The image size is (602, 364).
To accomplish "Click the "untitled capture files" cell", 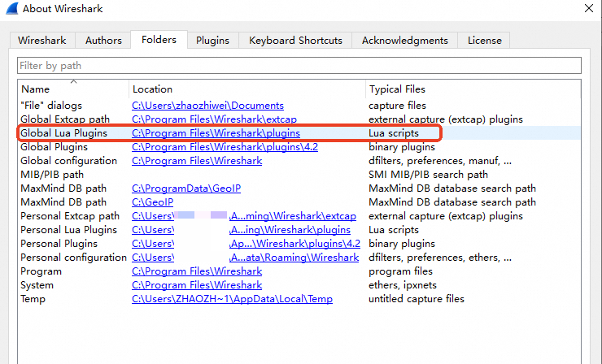I will [417, 299].
